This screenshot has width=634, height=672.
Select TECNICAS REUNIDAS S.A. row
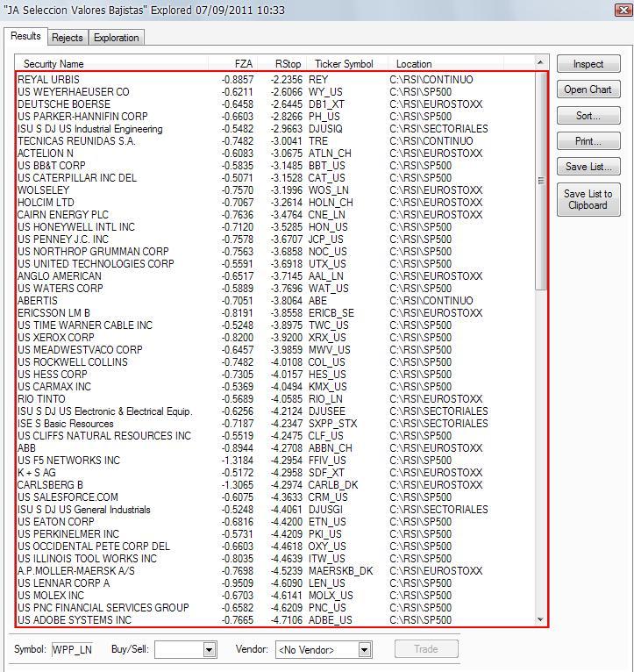pyautogui.click(x=275, y=141)
